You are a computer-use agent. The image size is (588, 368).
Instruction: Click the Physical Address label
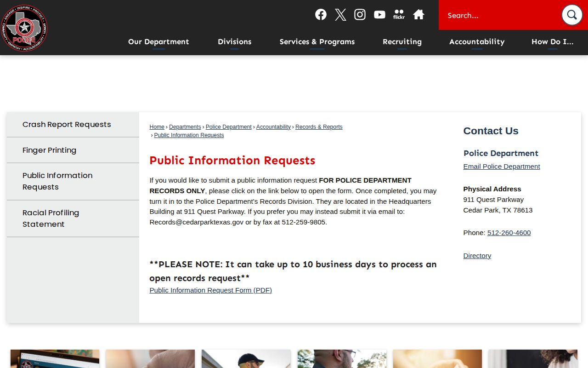tap(492, 189)
